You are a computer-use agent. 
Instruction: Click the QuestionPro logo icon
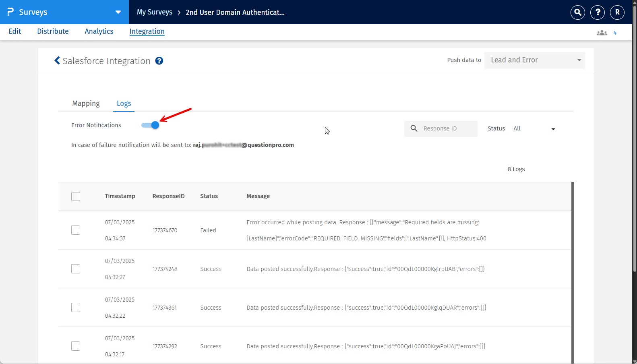click(x=10, y=12)
